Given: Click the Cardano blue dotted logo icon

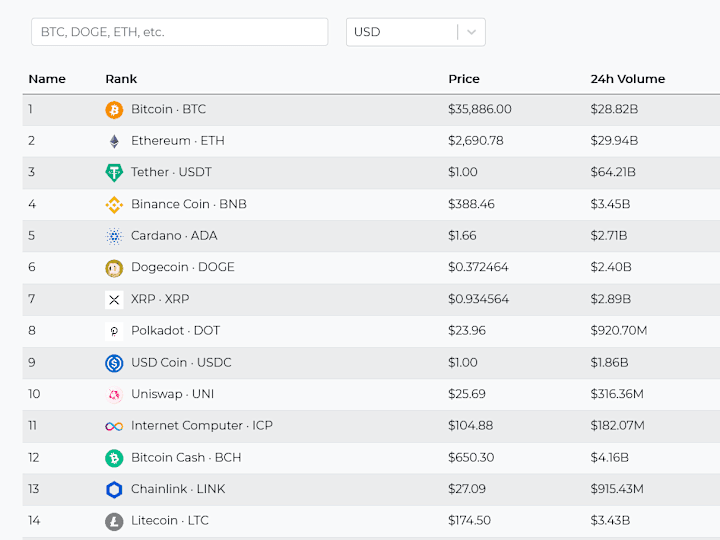Looking at the screenshot, I should click(x=114, y=236).
